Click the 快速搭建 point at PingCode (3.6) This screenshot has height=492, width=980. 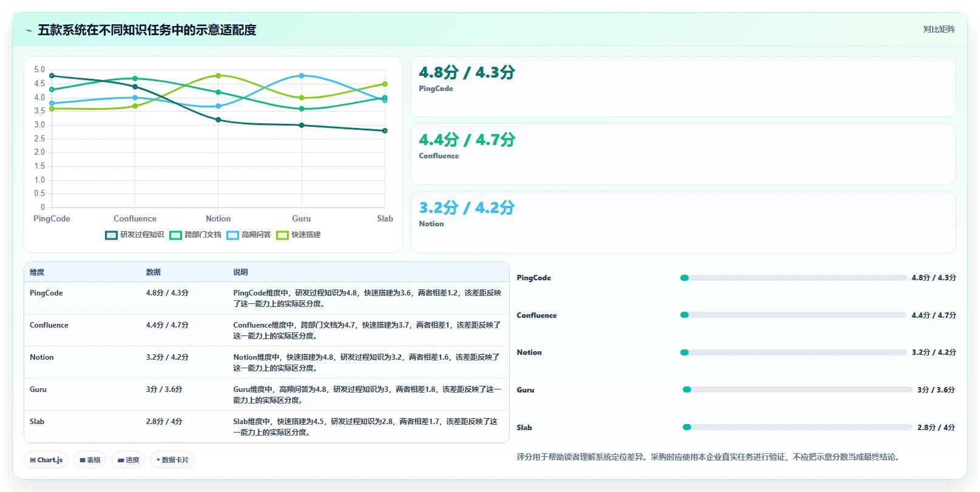pyautogui.click(x=52, y=109)
